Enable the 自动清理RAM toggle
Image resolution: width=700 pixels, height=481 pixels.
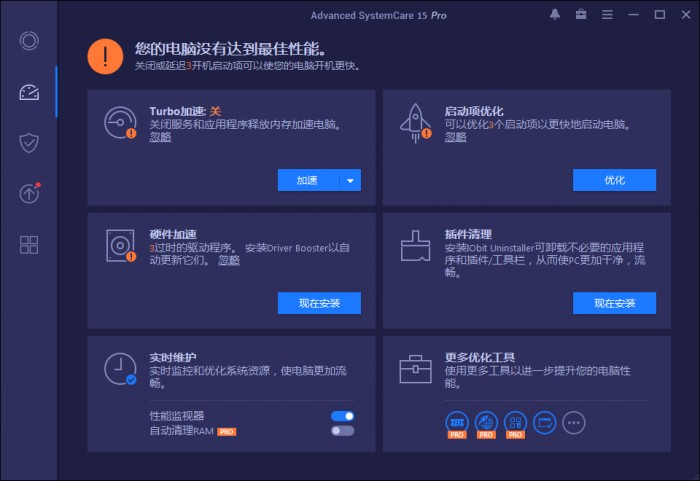coord(343,431)
